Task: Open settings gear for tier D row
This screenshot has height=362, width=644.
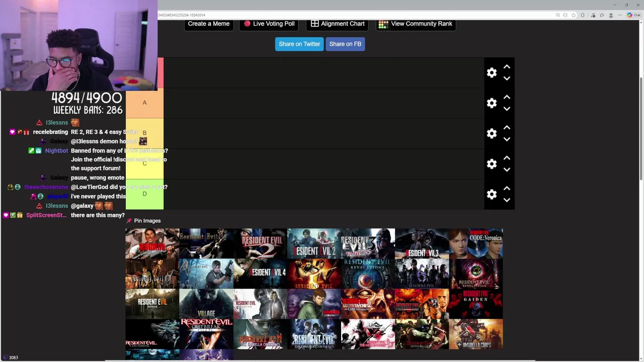Action: click(492, 194)
